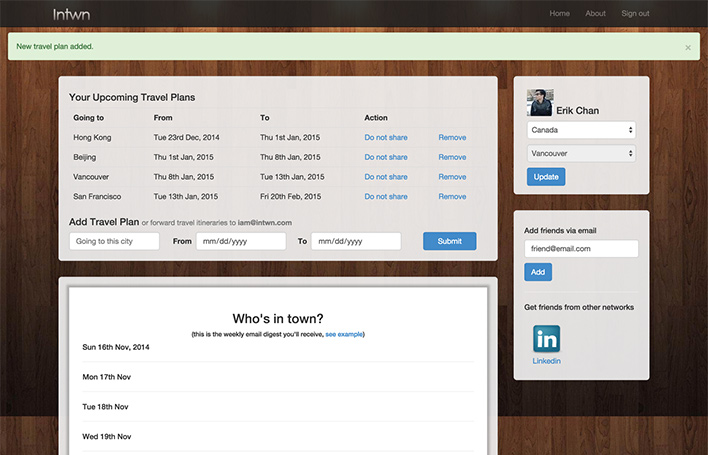The height and width of the screenshot is (455, 708).
Task: Submit the new travel plan
Action: click(x=449, y=241)
